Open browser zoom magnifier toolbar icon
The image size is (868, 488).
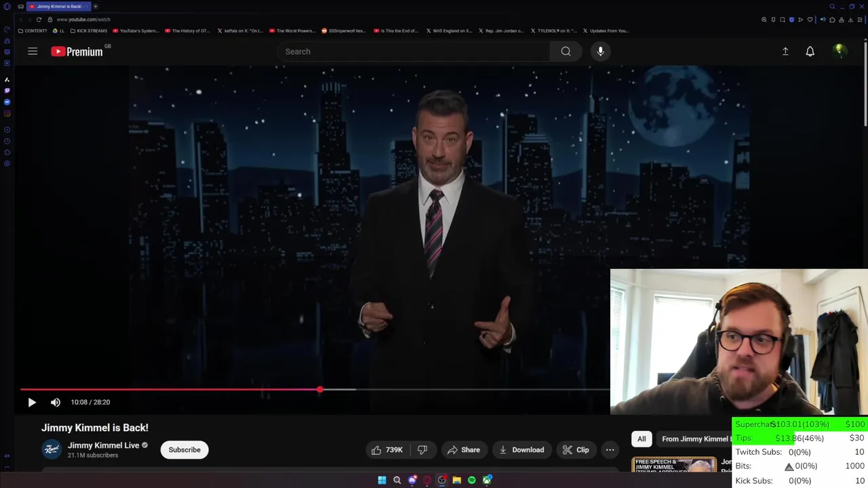click(764, 20)
